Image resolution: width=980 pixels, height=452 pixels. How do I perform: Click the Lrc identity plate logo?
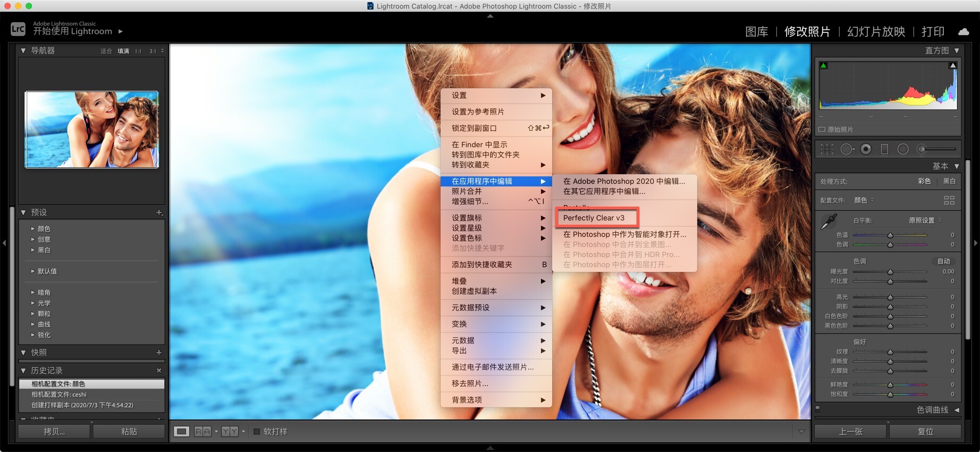[18, 29]
